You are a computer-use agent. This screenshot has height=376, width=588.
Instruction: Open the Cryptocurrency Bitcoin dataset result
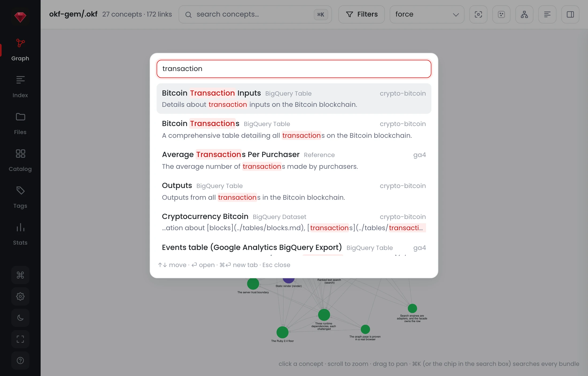[294, 222]
